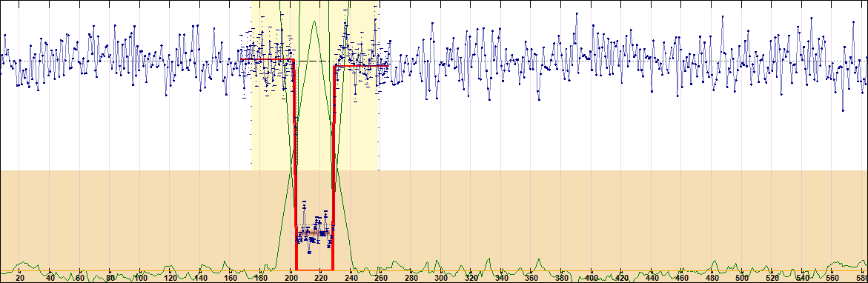Click the 240 x-axis label
Viewport: 868px width, 283px height.
click(x=351, y=278)
